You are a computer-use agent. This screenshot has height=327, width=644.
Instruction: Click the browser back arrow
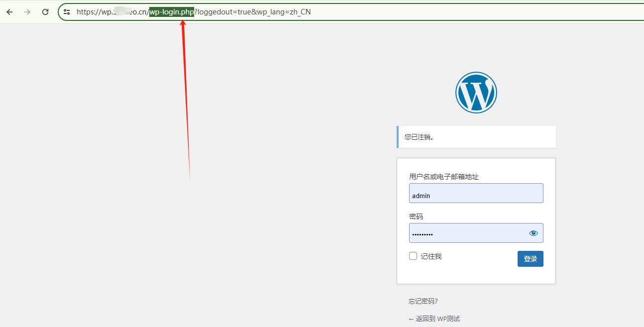click(x=9, y=12)
